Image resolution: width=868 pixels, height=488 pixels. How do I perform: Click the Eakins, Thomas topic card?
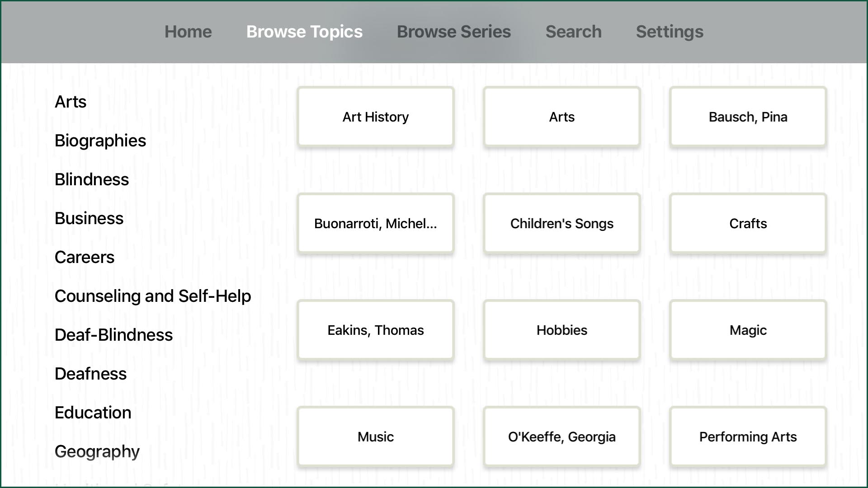tap(375, 330)
